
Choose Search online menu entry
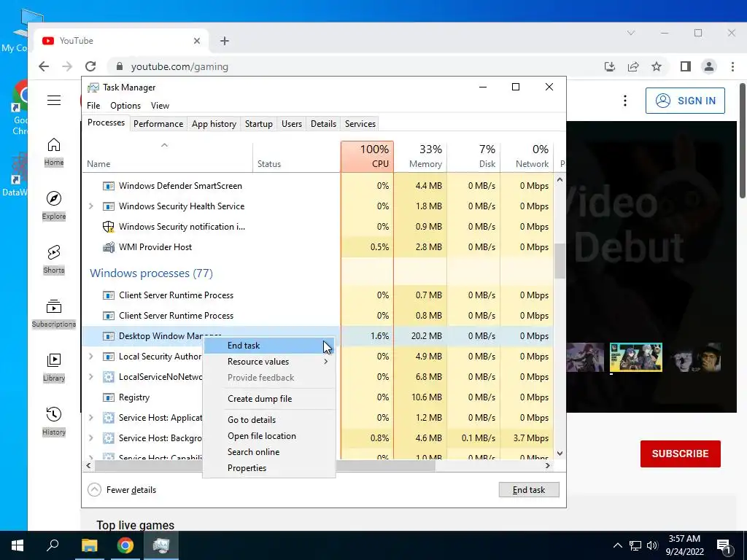(269, 452)
